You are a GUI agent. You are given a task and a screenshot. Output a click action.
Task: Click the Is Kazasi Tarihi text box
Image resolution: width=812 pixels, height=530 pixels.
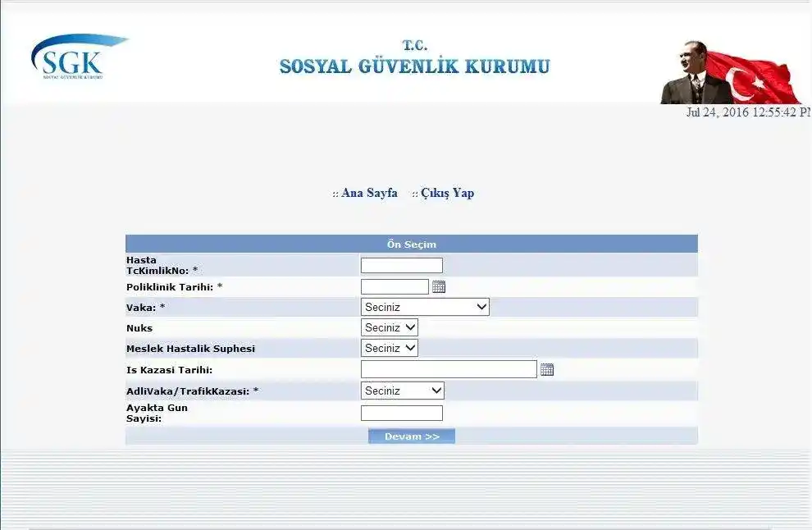(x=448, y=369)
